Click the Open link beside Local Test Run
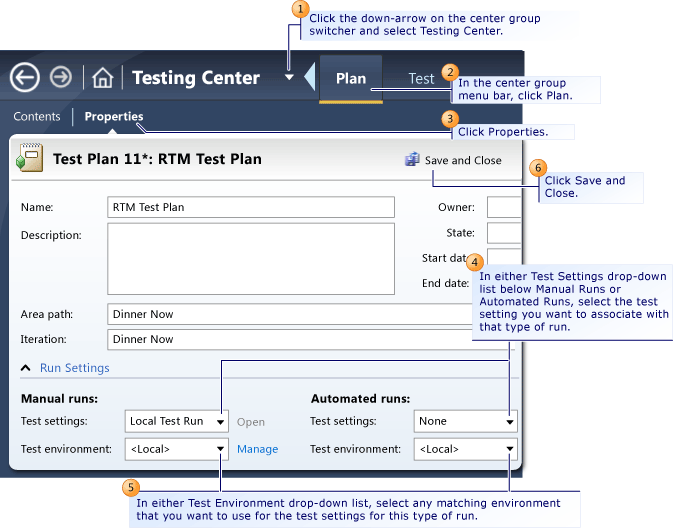This screenshot has height=528, width=675. pos(251,422)
